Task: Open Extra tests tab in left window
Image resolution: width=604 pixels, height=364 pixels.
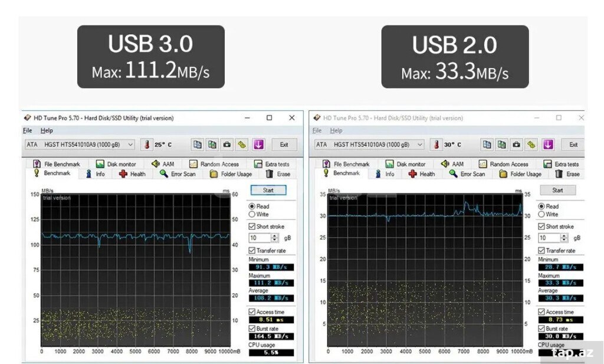Action: [x=271, y=163]
